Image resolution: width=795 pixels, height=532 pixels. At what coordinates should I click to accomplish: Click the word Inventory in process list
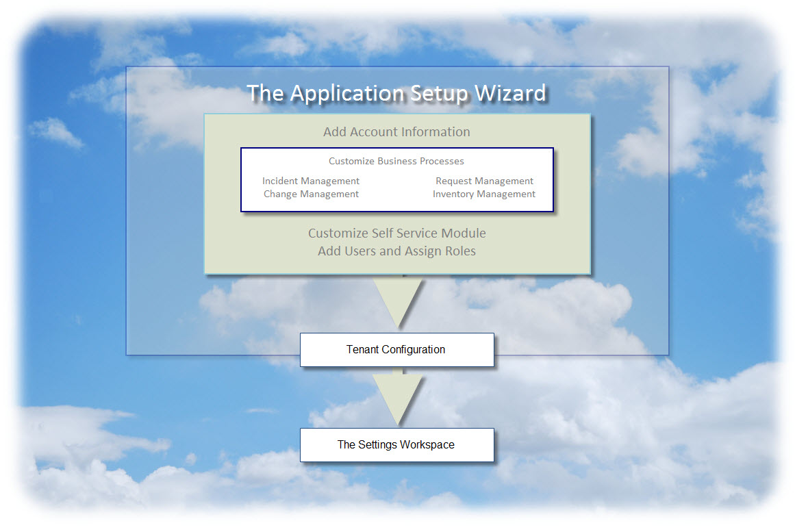(x=453, y=194)
